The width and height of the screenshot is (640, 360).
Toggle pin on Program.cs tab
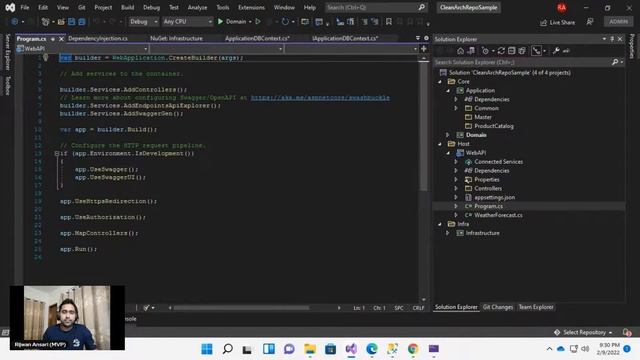pyautogui.click(x=53, y=39)
